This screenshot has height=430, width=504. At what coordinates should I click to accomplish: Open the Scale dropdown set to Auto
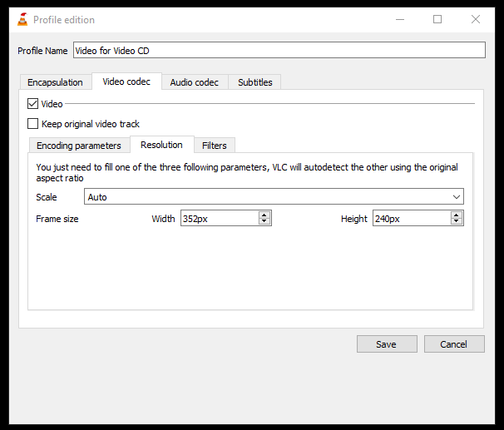(x=274, y=196)
